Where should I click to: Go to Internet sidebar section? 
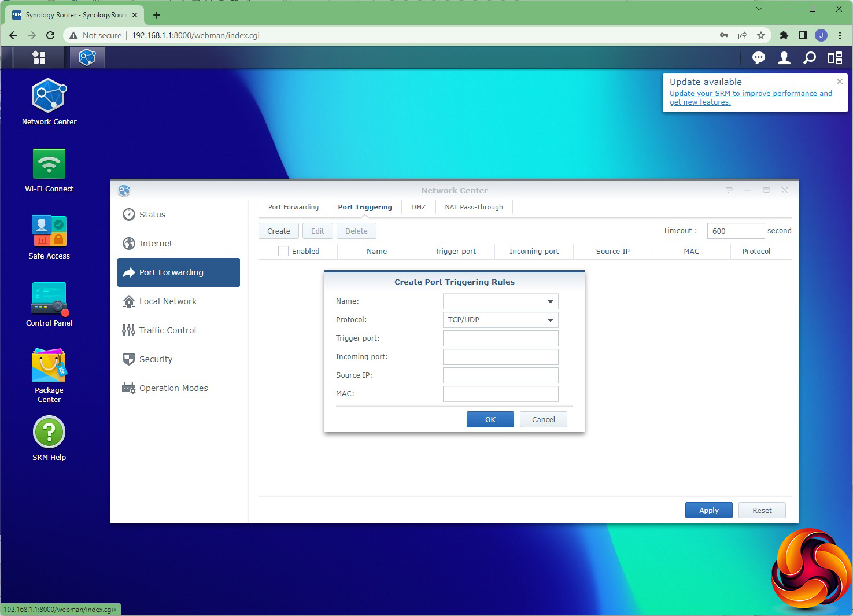pos(179,244)
